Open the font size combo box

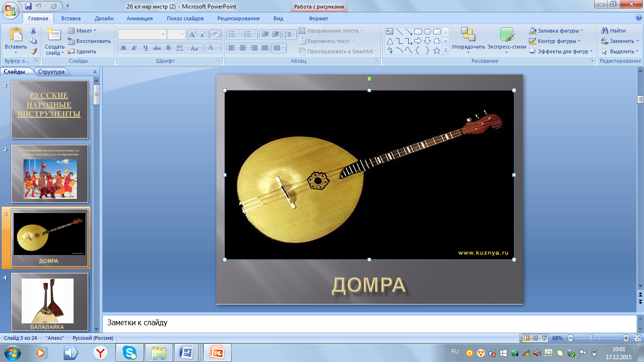click(176, 34)
